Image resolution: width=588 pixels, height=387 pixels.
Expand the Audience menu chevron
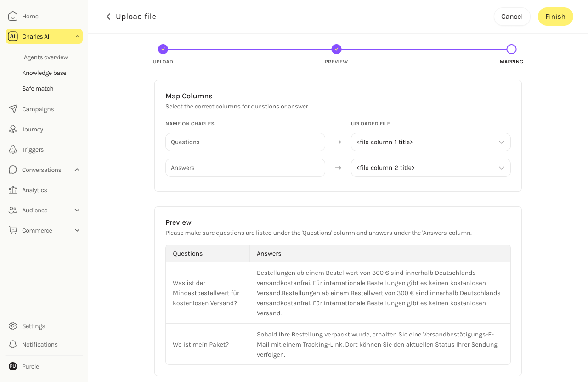click(x=77, y=211)
